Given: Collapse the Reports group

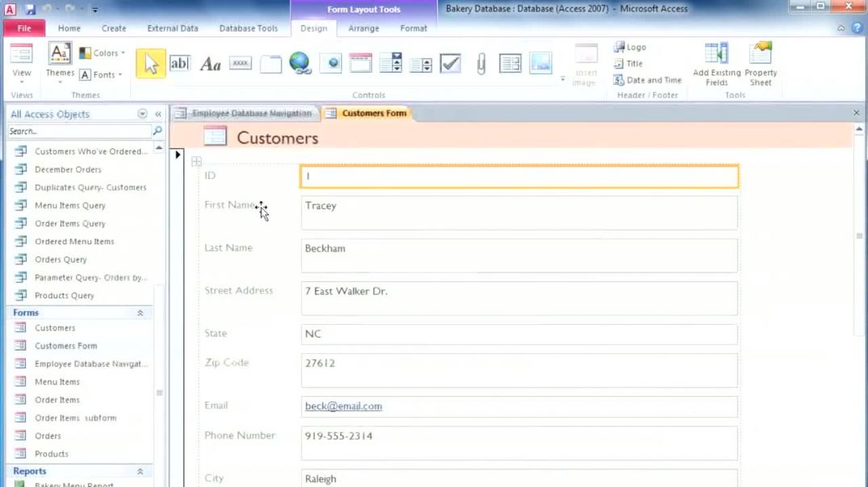Looking at the screenshot, I should [x=140, y=472].
